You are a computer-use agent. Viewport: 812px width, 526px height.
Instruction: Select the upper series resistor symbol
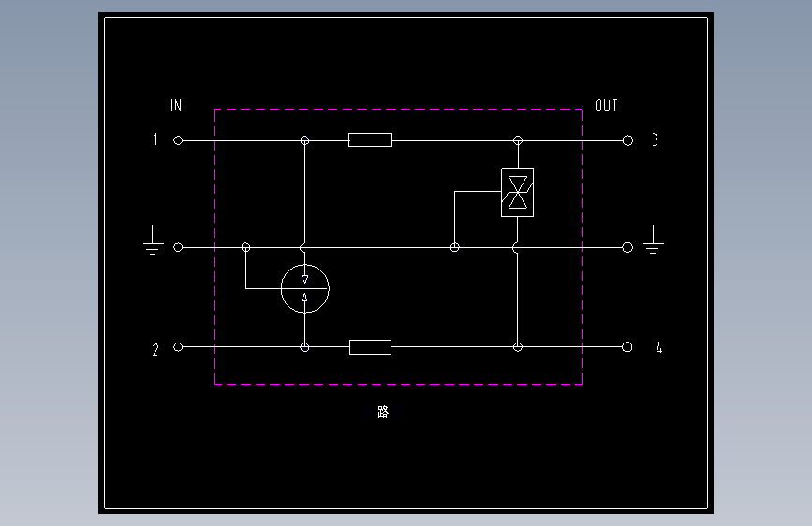tap(370, 139)
